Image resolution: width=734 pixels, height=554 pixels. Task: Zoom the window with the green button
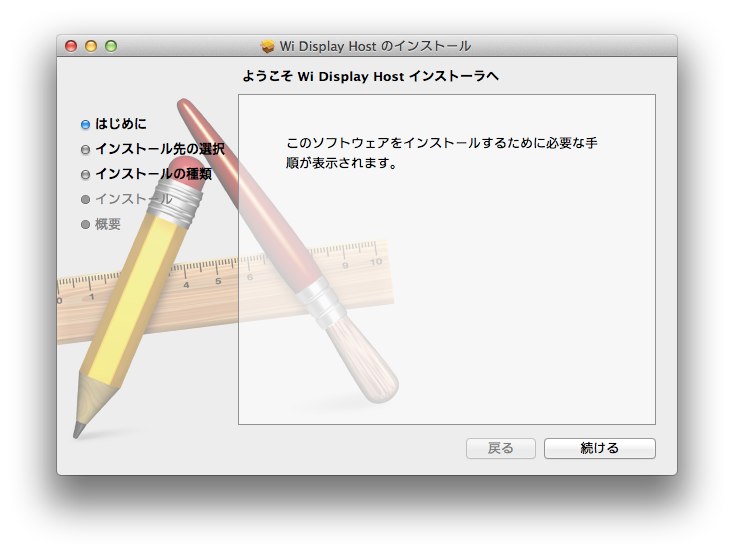pyautogui.click(x=111, y=46)
